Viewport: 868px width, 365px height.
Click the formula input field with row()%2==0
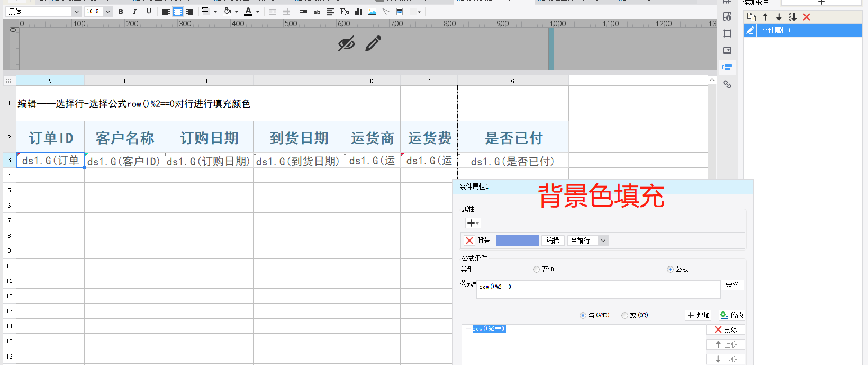598,289
